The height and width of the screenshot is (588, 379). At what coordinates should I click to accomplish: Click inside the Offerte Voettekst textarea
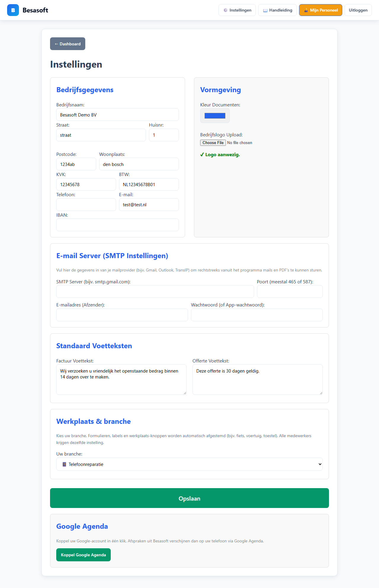click(258, 379)
